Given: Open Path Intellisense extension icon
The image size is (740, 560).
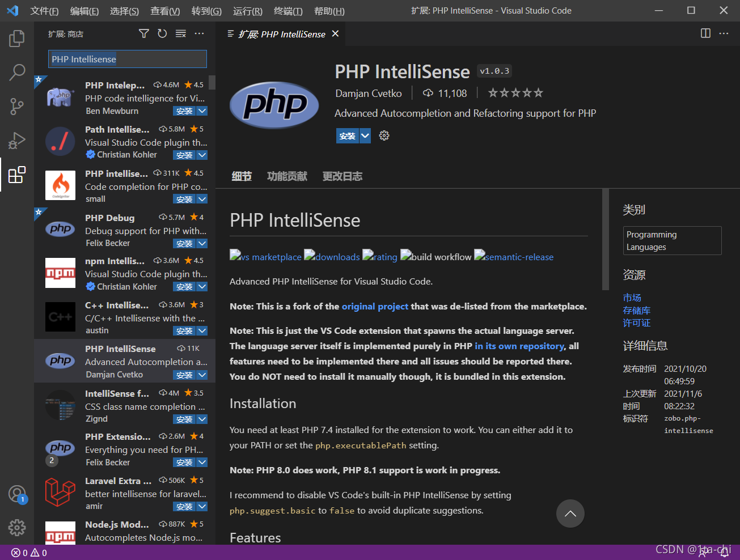Looking at the screenshot, I should [x=60, y=142].
